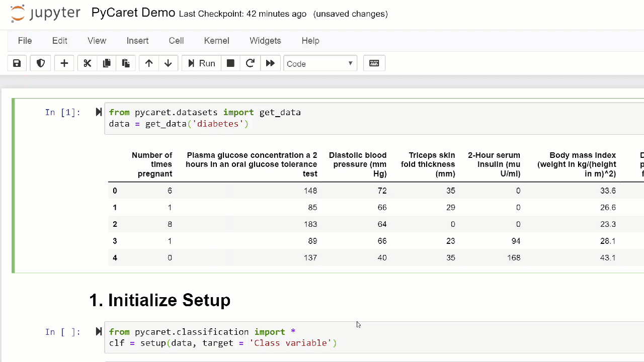Viewport: 644px width, 362px height.
Task: Cut selected cells with scissors icon
Action: pos(88,63)
